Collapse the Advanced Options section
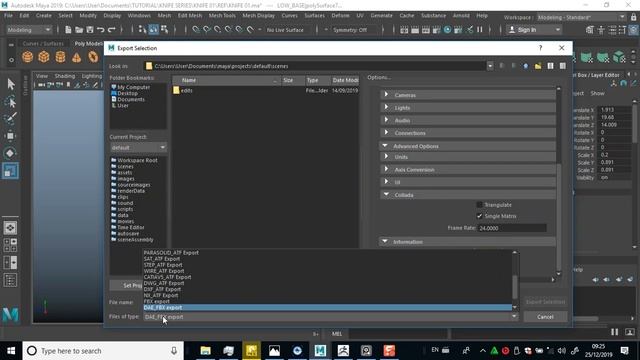 pyautogui.click(x=468, y=146)
